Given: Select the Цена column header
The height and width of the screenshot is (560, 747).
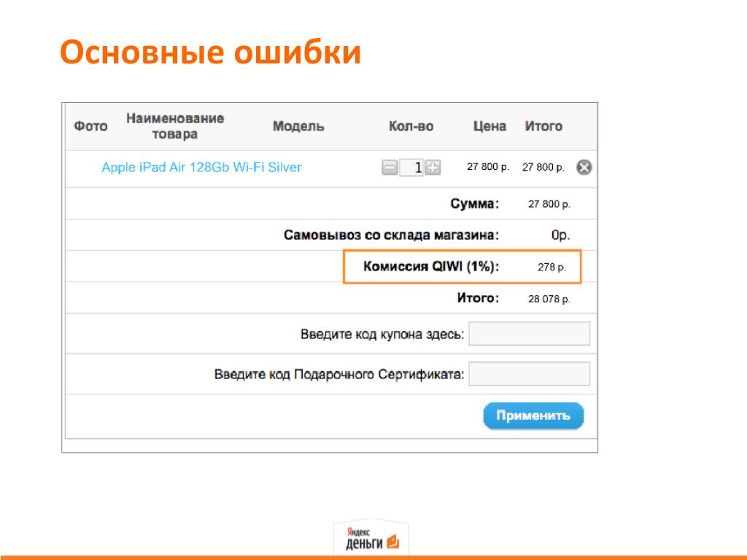Looking at the screenshot, I should [x=489, y=126].
